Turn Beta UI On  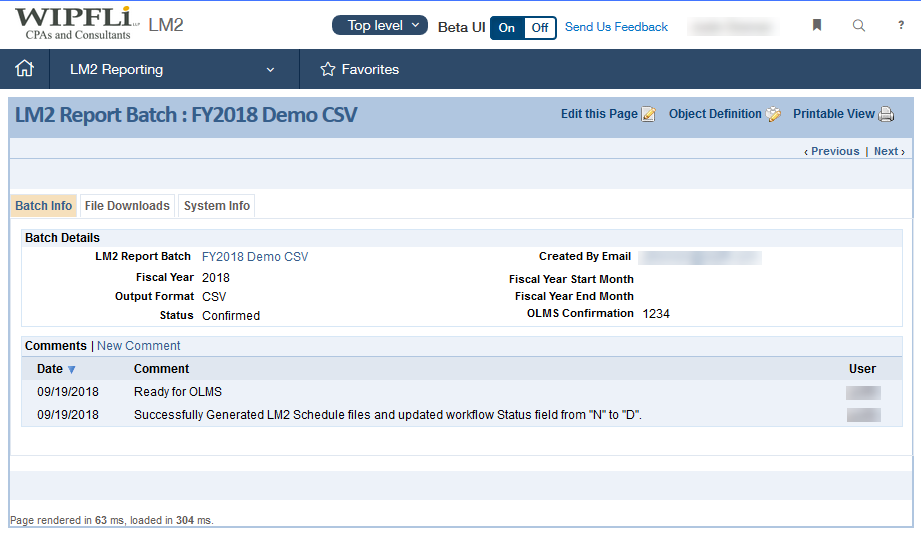[x=507, y=28]
